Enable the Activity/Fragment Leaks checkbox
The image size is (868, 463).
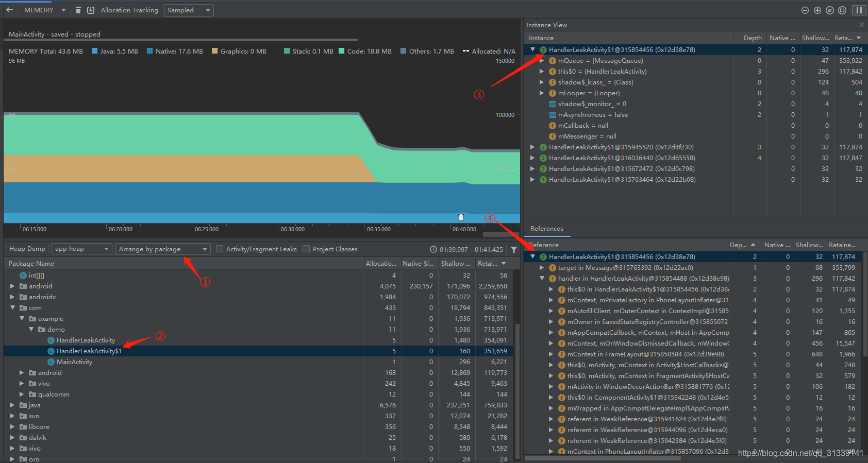click(x=220, y=249)
